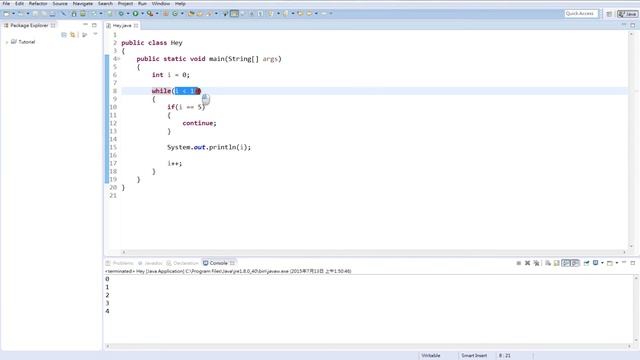Viewport: 640px width, 360px height.
Task: Switch to the Problems tab
Action: click(x=120, y=263)
